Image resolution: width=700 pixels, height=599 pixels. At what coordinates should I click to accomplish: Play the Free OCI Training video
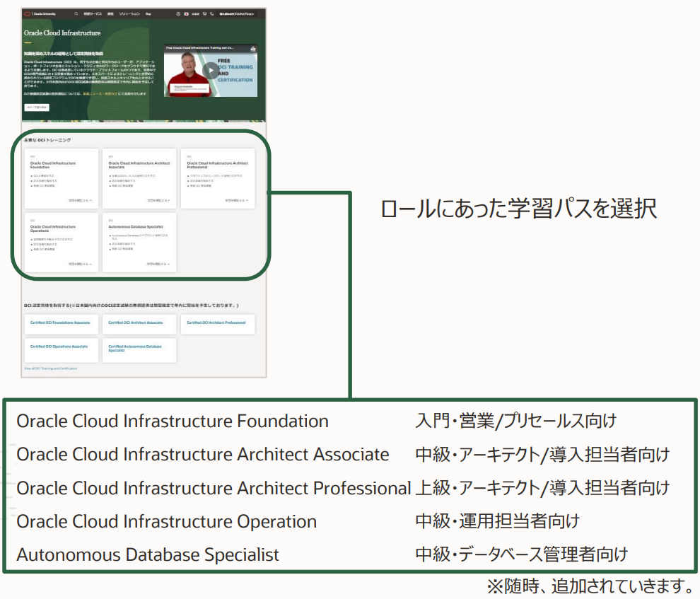(x=211, y=71)
